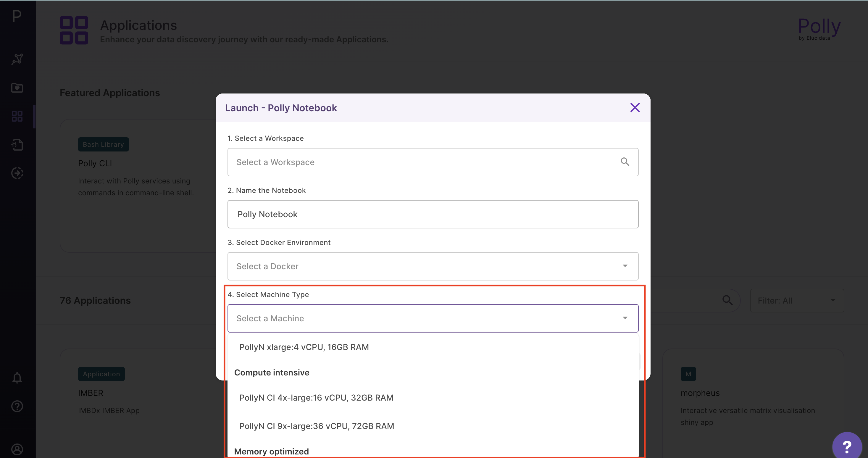This screenshot has width=868, height=458.
Task: Click the large Applications grid header icon
Action: 74,30
